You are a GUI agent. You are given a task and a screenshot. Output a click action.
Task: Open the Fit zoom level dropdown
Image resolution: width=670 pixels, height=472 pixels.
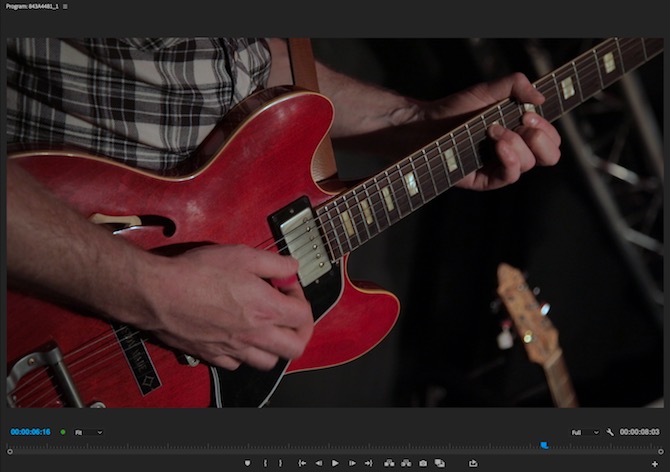(89, 432)
